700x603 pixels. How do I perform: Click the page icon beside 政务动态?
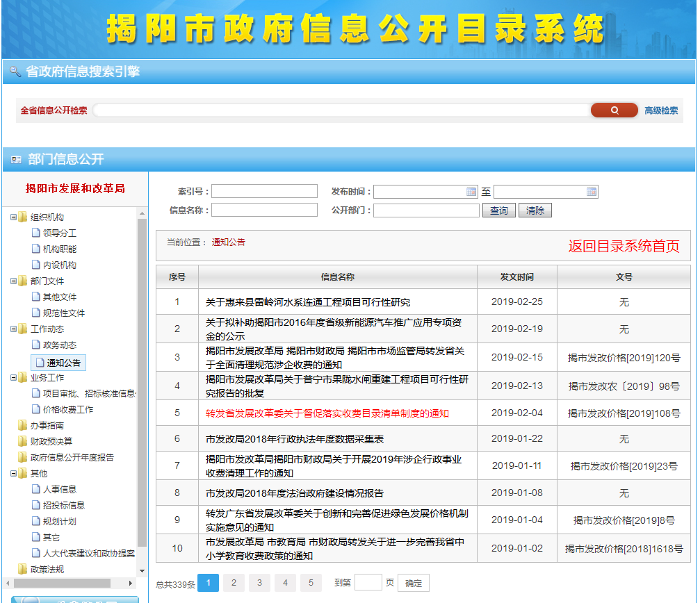pos(36,345)
